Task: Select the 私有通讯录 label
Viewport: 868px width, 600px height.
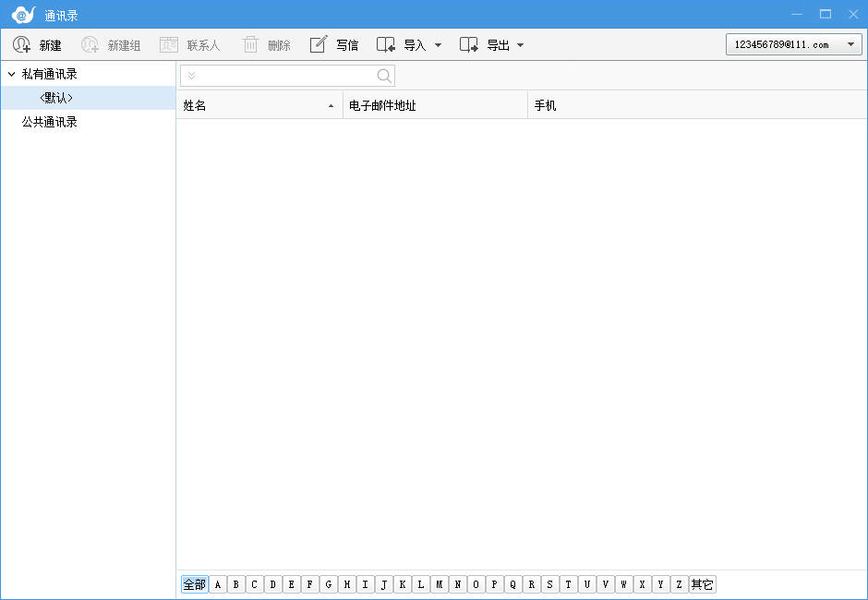Action: point(49,74)
